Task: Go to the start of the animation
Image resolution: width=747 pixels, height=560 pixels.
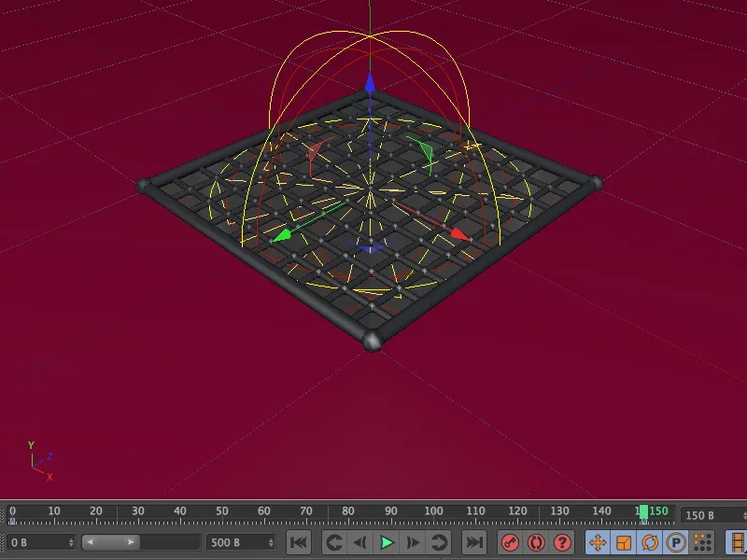Action: pyautogui.click(x=299, y=542)
